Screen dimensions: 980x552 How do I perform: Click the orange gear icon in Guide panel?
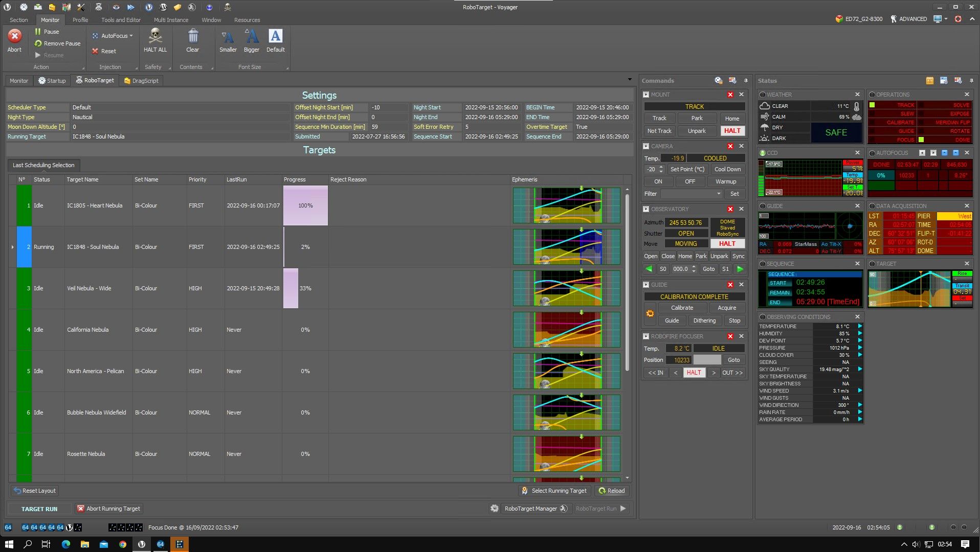[x=650, y=314]
